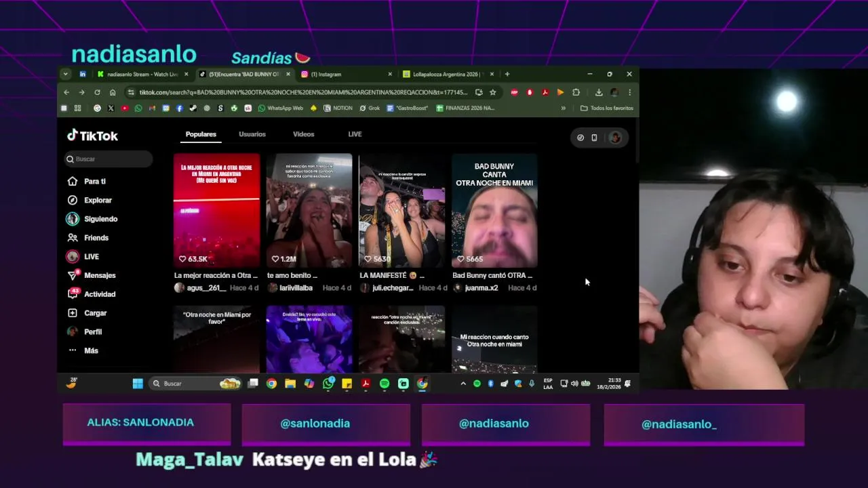
Task: Click the taskbar Buscar search box
Action: point(195,384)
